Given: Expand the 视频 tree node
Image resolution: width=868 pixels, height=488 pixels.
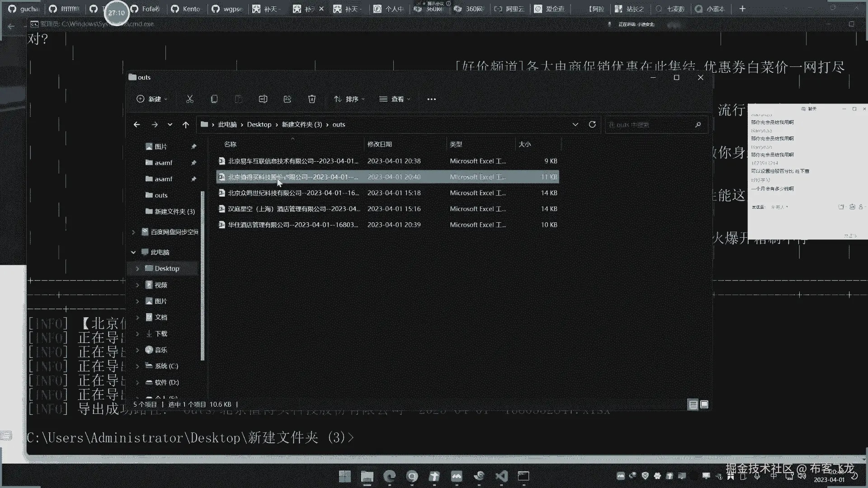Looking at the screenshot, I should click(137, 285).
